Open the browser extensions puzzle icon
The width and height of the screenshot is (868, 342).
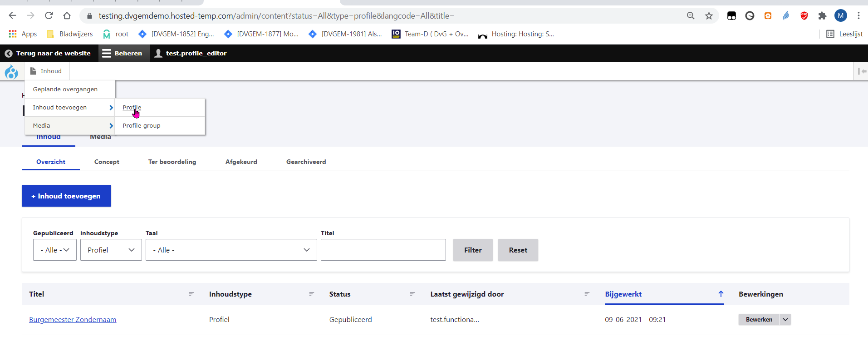click(822, 16)
